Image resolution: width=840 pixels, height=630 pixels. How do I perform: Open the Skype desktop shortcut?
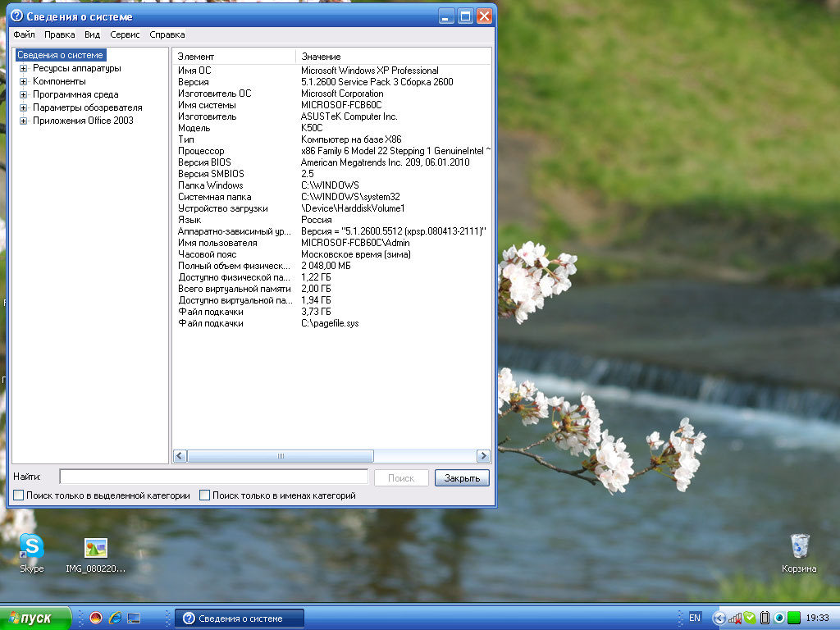[32, 552]
